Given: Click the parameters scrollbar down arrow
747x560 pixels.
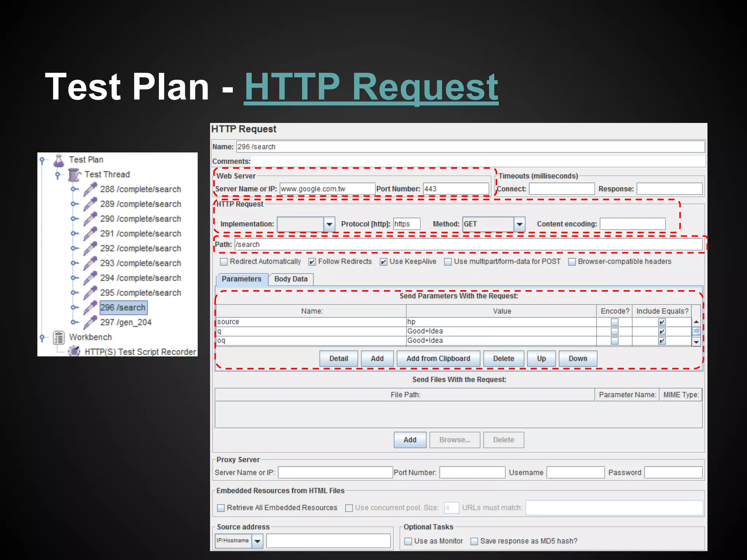Looking at the screenshot, I should tap(696, 342).
